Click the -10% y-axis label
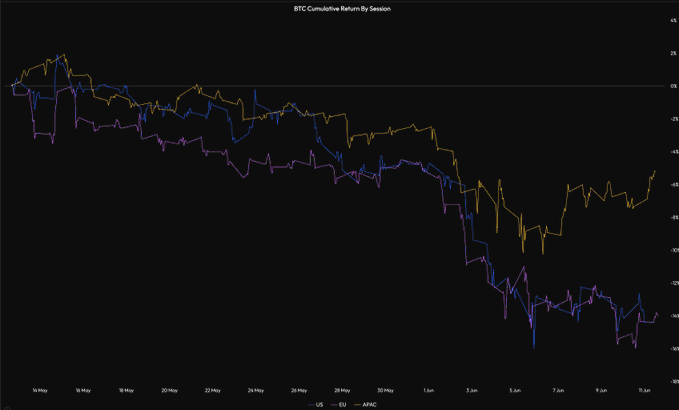Image resolution: width=679 pixels, height=410 pixels. [675, 250]
